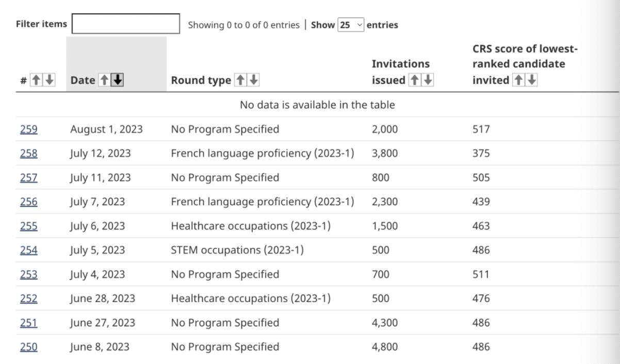Screen dimensions: 620x364
Task: Open the Show entries count dropdown
Action: click(x=351, y=25)
